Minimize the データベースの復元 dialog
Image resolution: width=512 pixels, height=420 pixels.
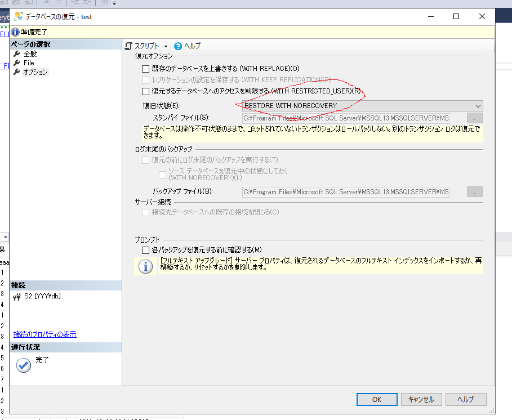click(x=431, y=16)
